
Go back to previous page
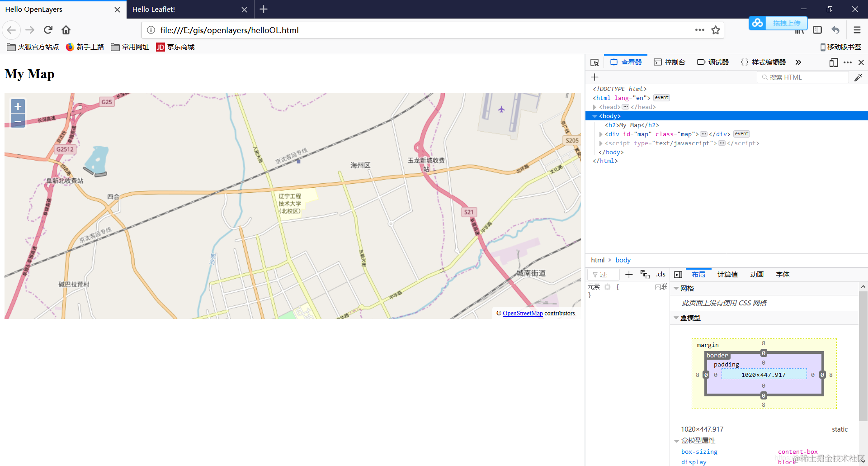(11, 30)
